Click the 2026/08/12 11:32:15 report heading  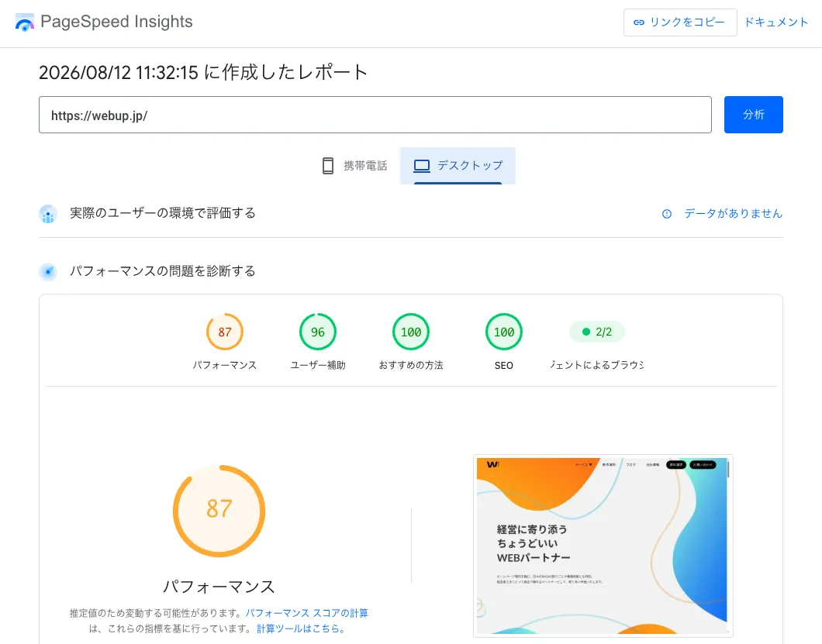click(x=203, y=72)
